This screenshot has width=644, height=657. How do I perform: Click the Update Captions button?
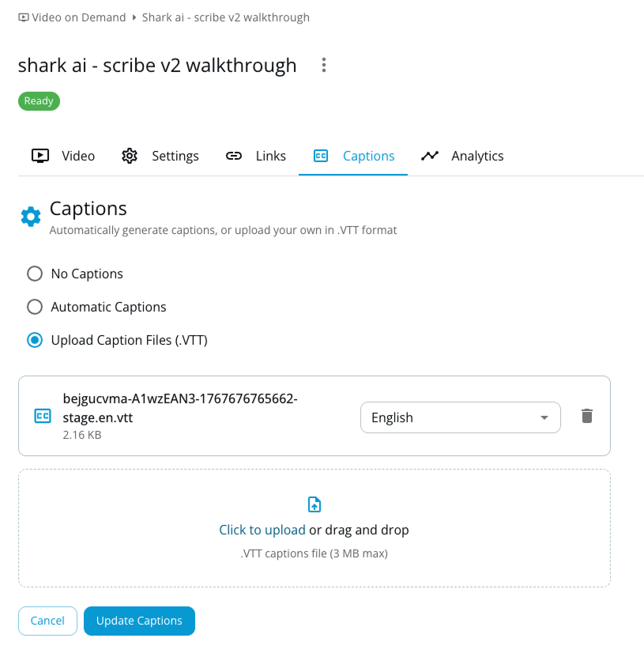[x=139, y=621]
